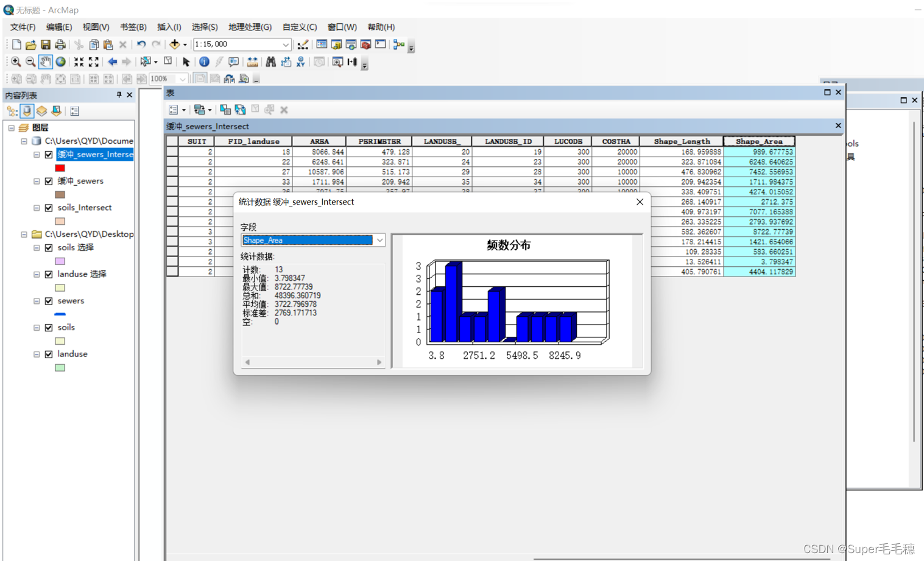Click red symbol swatch of 缓冲_sewers_Intersect
This screenshot has width=924, height=561.
click(x=60, y=168)
